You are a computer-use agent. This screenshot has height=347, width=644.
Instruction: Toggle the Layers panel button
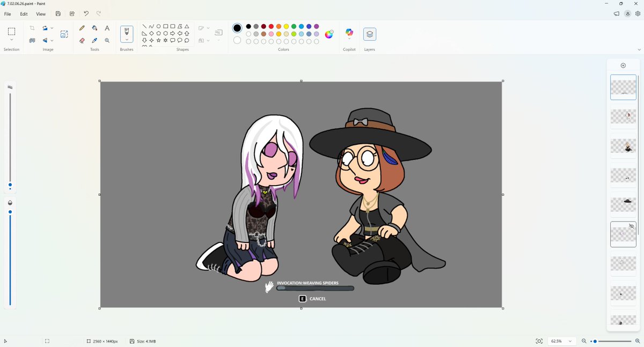[370, 34]
